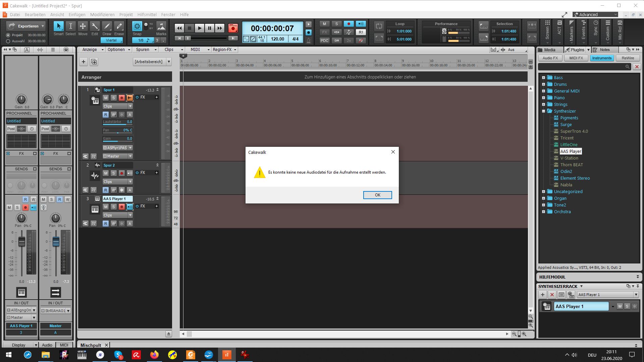Click the insert synth plus icon in Synthesizerrack
Viewport: 644px width, 362px height.
click(543, 295)
